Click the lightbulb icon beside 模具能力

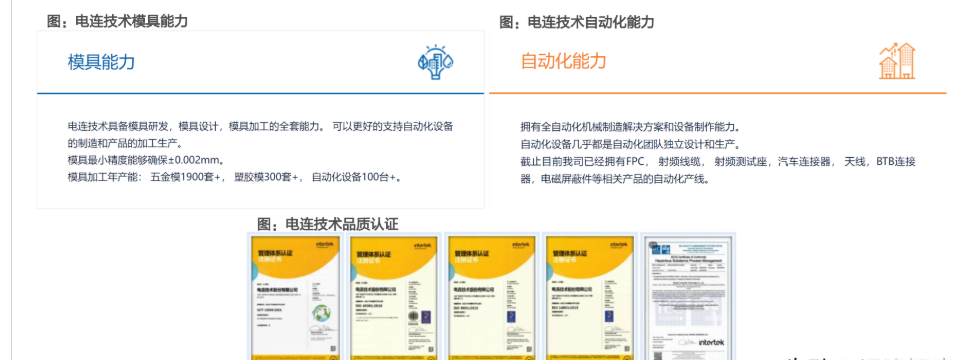point(436,61)
